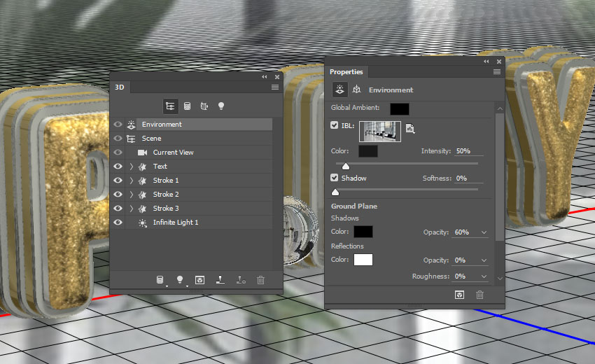Disable the Shadow checkbox

coord(335,178)
